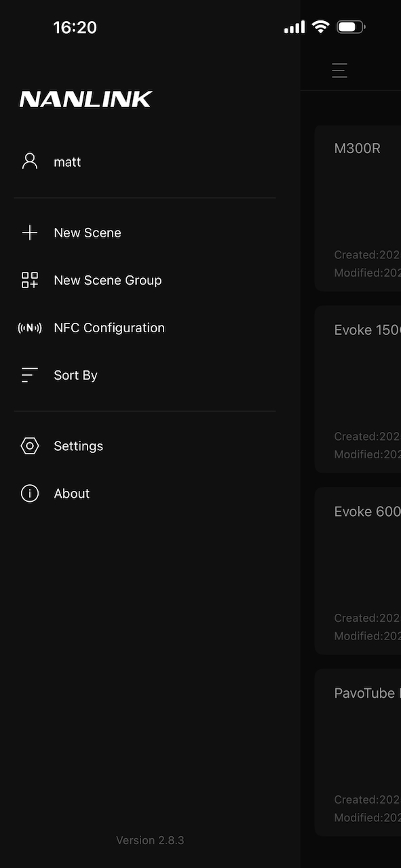Tap the matt account entry
The height and width of the screenshot is (868, 401).
67,161
